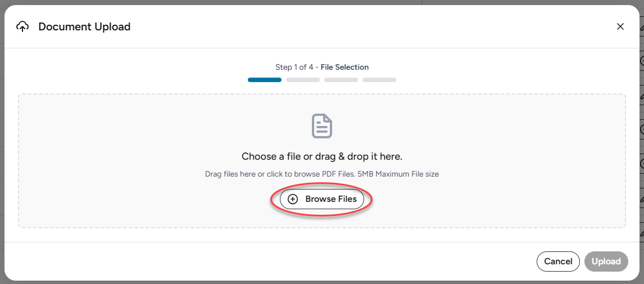The width and height of the screenshot is (644, 284).
Task: Click topmost pencil icon behind dialog's right edge
Action: click(x=642, y=28)
